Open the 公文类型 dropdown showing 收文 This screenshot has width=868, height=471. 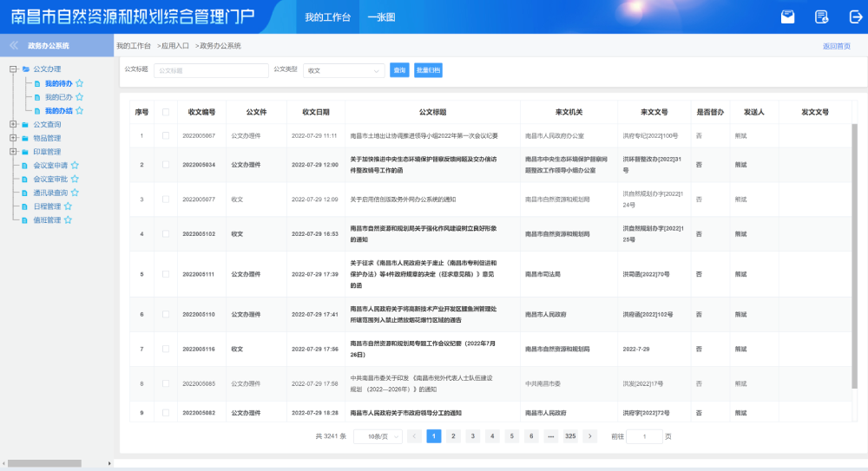point(344,70)
